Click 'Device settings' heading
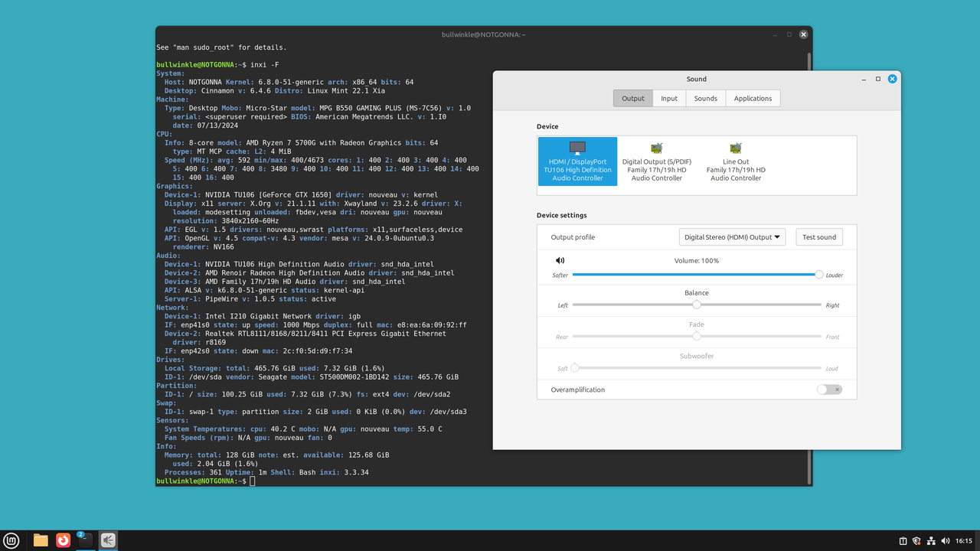This screenshot has width=980, height=551. tap(562, 215)
